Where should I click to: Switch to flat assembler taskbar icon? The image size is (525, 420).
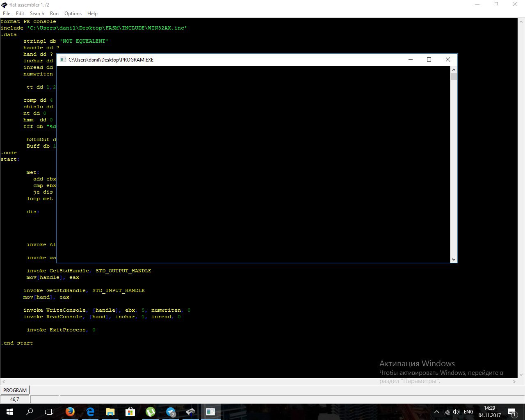tap(190, 412)
